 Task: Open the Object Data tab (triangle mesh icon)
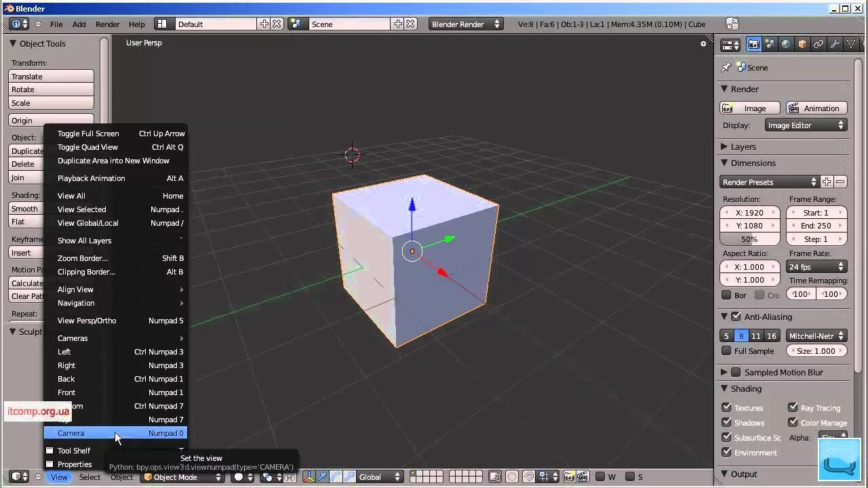point(851,44)
